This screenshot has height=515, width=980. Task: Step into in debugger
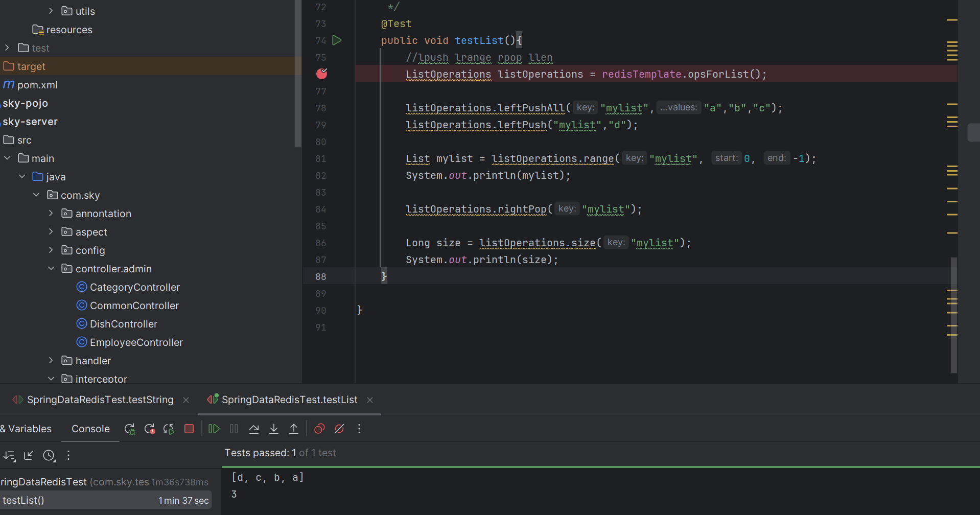pos(274,429)
